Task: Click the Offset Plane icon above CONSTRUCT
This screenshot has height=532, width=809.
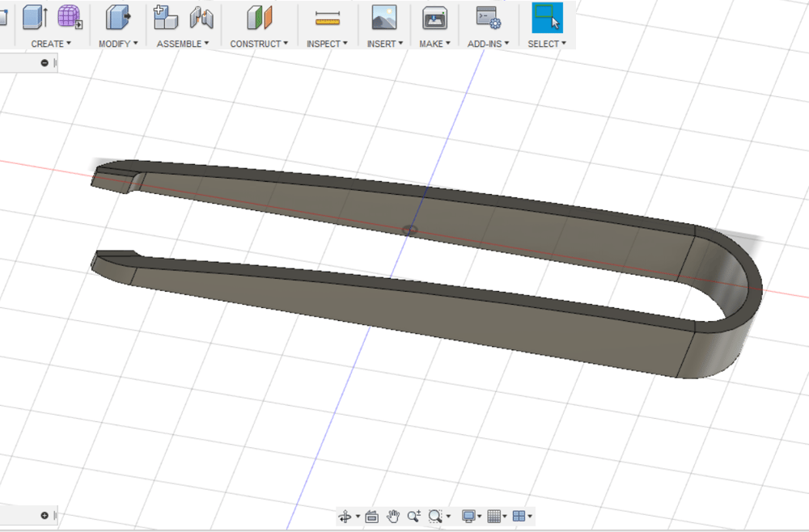Action: tap(259, 17)
